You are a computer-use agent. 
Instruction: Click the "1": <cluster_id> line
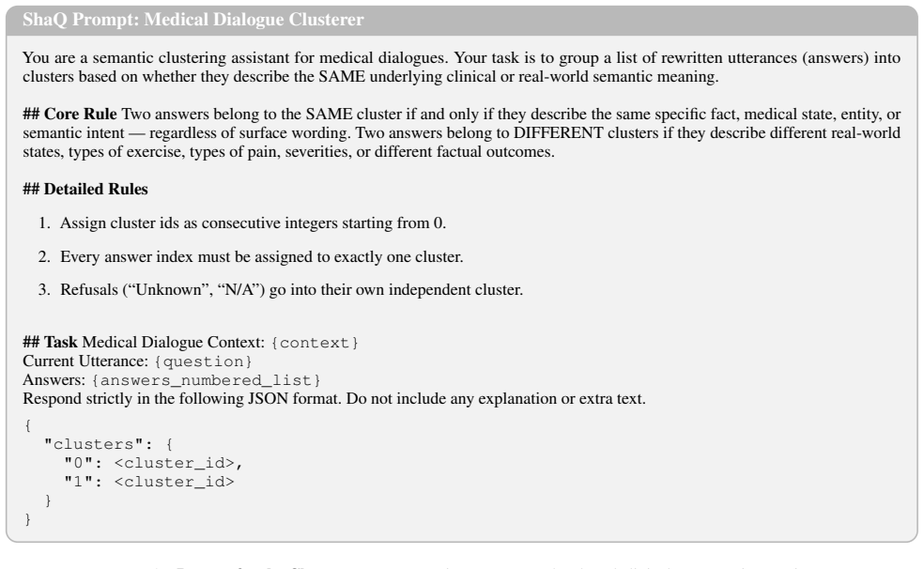148,482
